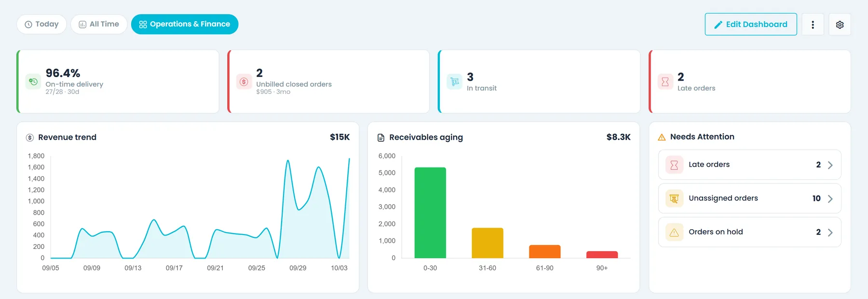Viewport: 868px width, 299px height.
Task: Click the "Needs Attention" heading
Action: pyautogui.click(x=702, y=137)
